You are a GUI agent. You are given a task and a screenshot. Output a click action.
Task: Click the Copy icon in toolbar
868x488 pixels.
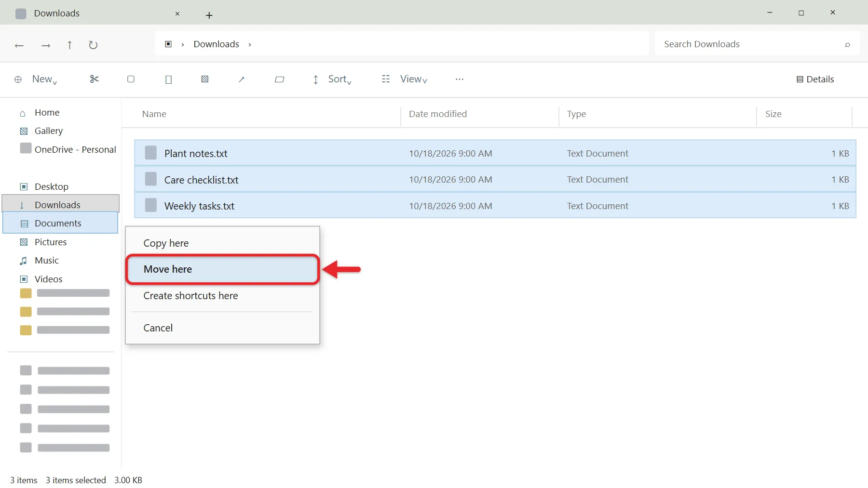tap(131, 79)
